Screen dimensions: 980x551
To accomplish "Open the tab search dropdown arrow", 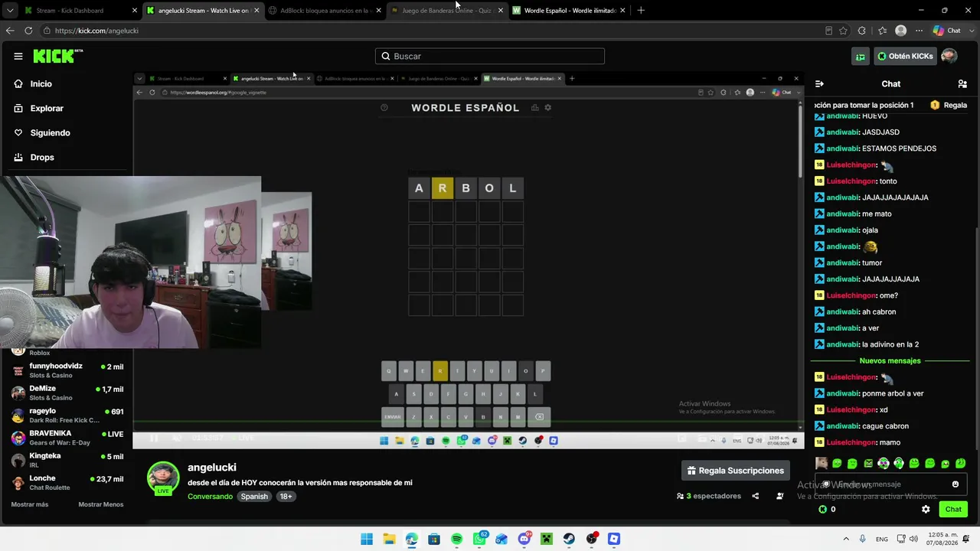I will pyautogui.click(x=9, y=11).
